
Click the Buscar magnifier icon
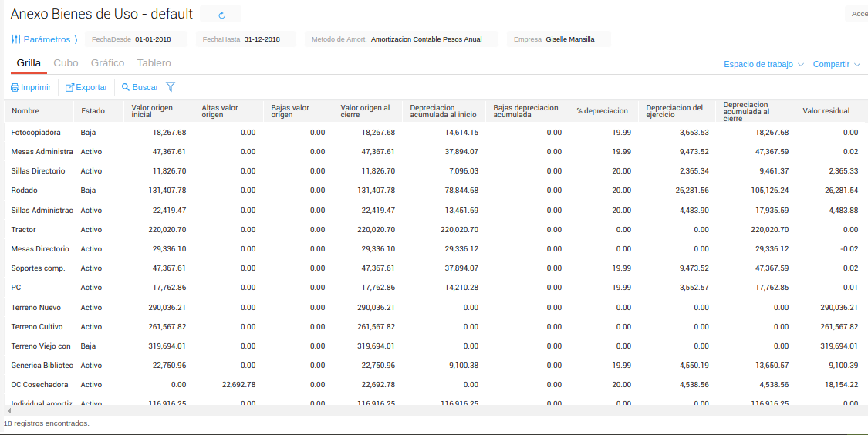click(126, 88)
